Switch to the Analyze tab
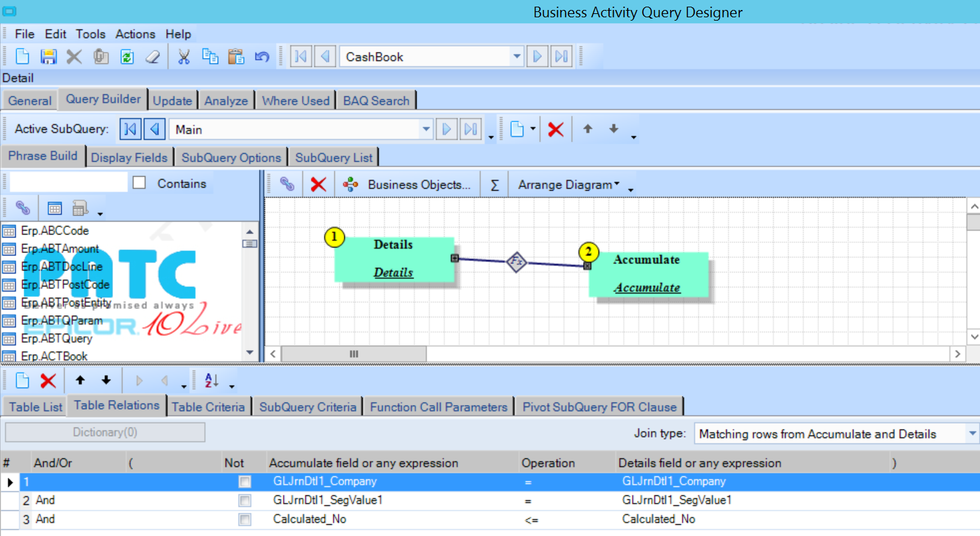Screen dimensions: 980x536 point(226,101)
